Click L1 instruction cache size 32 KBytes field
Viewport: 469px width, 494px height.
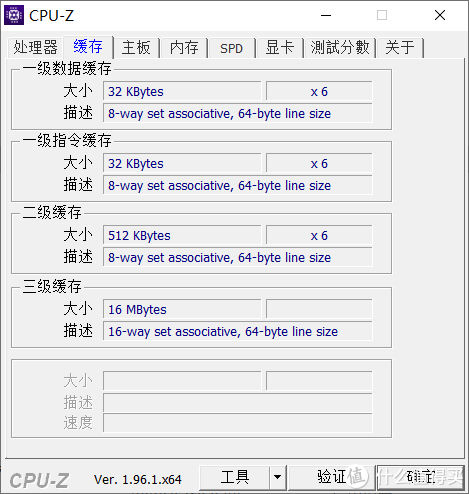[182, 163]
